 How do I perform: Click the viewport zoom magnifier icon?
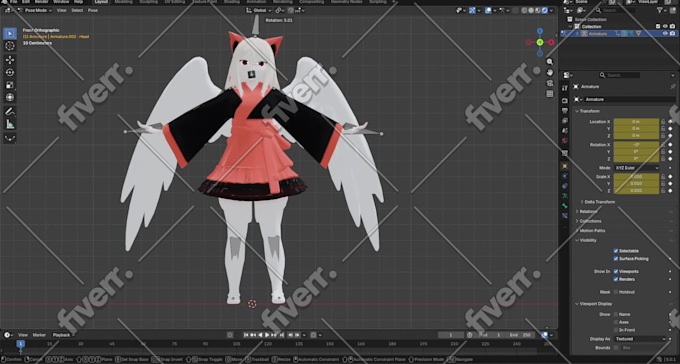pyautogui.click(x=550, y=62)
